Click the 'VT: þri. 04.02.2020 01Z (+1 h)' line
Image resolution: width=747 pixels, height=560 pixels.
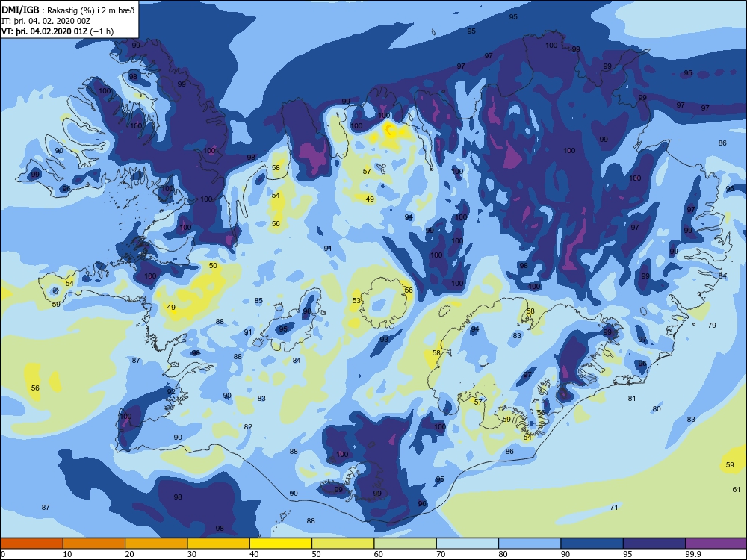point(58,31)
